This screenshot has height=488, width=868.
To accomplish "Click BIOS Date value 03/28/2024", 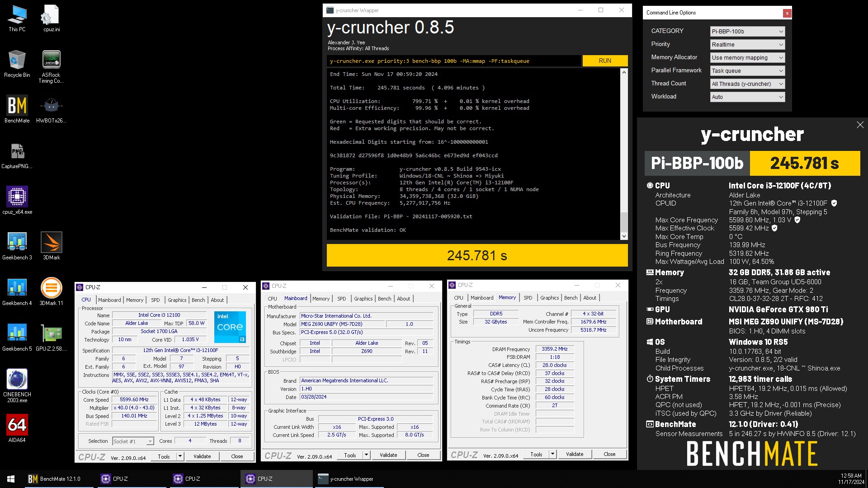I will click(367, 397).
